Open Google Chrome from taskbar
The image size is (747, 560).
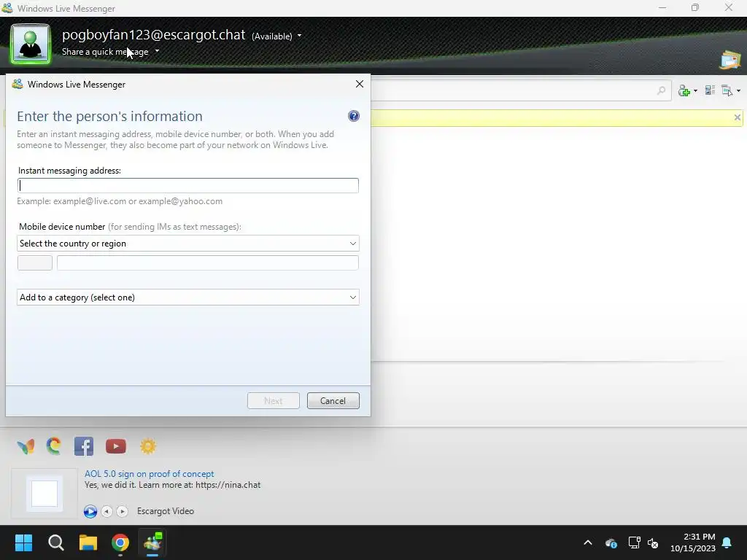point(120,542)
